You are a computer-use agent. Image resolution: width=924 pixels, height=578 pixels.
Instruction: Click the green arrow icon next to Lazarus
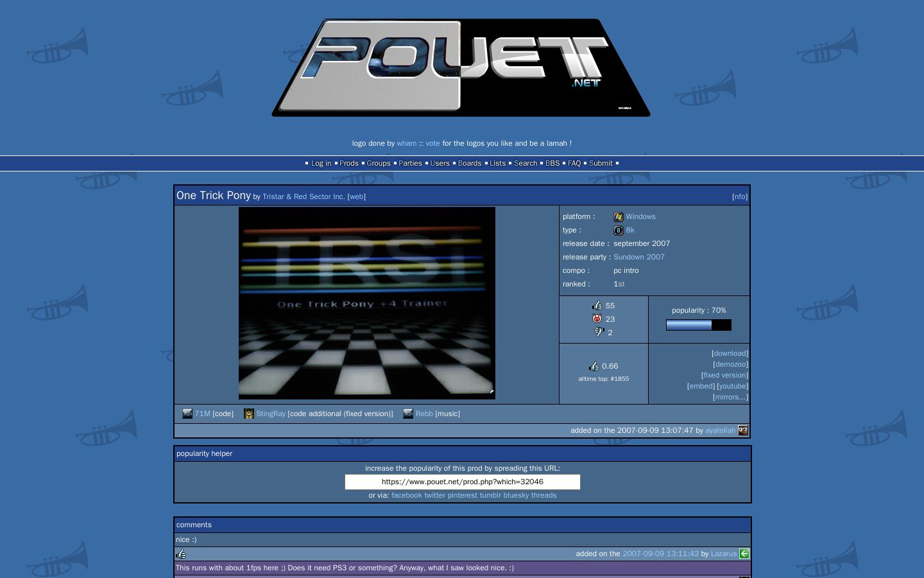point(744,554)
